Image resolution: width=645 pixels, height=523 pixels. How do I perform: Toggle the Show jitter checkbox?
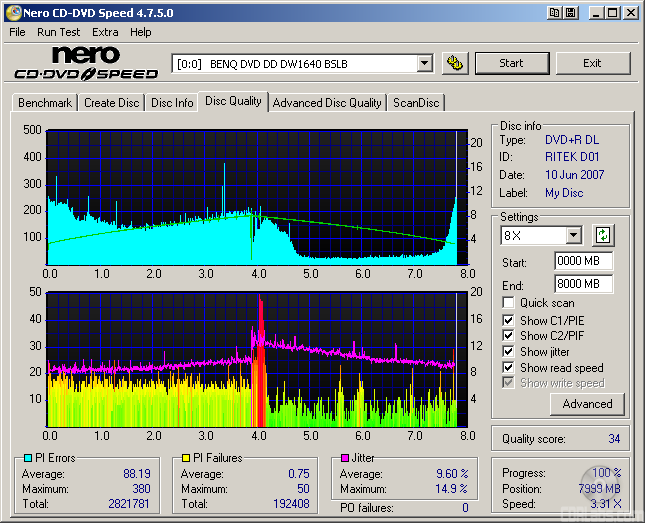coord(509,352)
